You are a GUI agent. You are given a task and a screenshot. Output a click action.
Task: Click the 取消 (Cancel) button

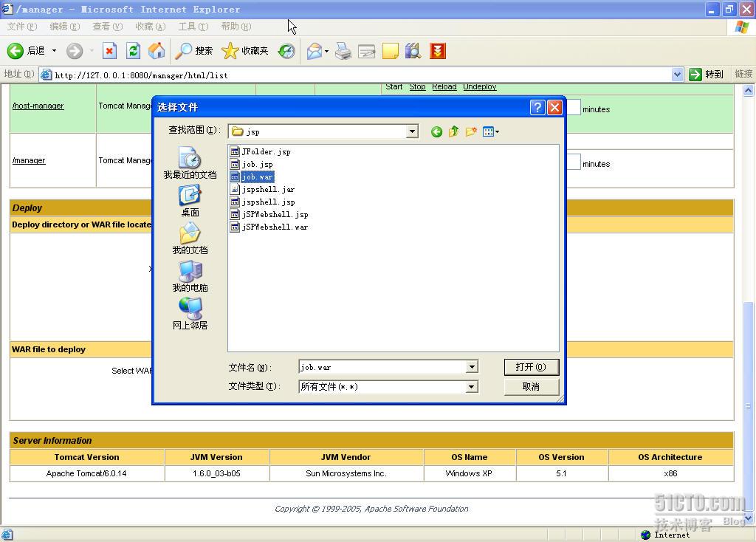(532, 387)
